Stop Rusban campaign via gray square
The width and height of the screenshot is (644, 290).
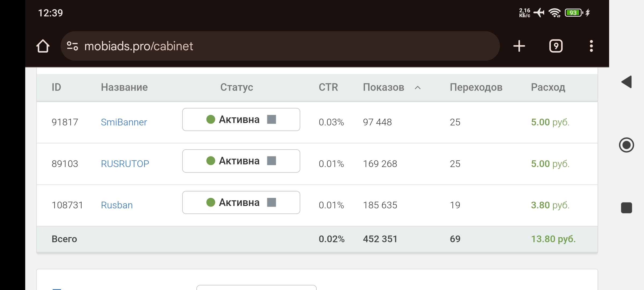(272, 202)
